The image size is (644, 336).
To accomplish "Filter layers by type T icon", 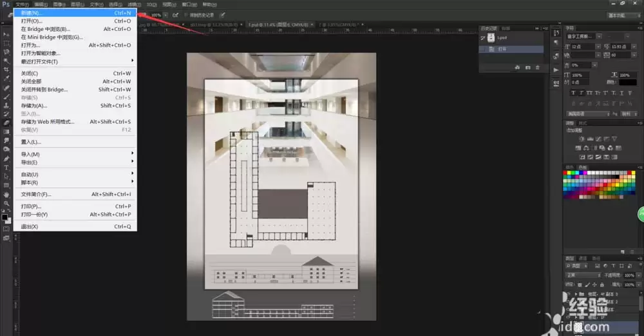I will tap(613, 266).
